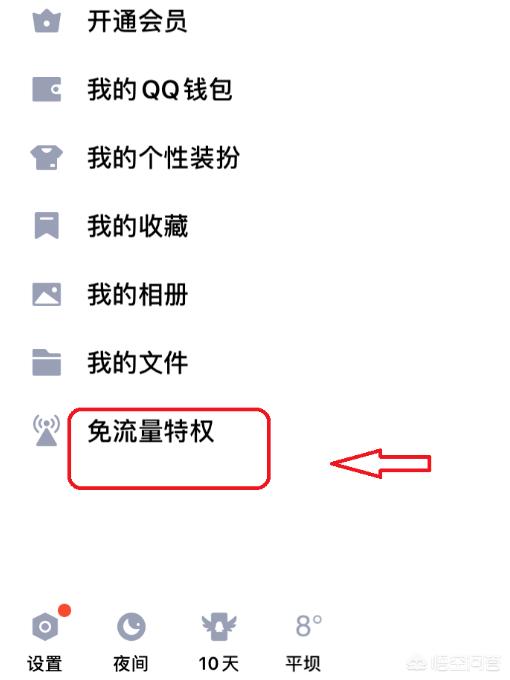Tap the crown icon beside 开通会员
The image size is (510, 680).
46,21
